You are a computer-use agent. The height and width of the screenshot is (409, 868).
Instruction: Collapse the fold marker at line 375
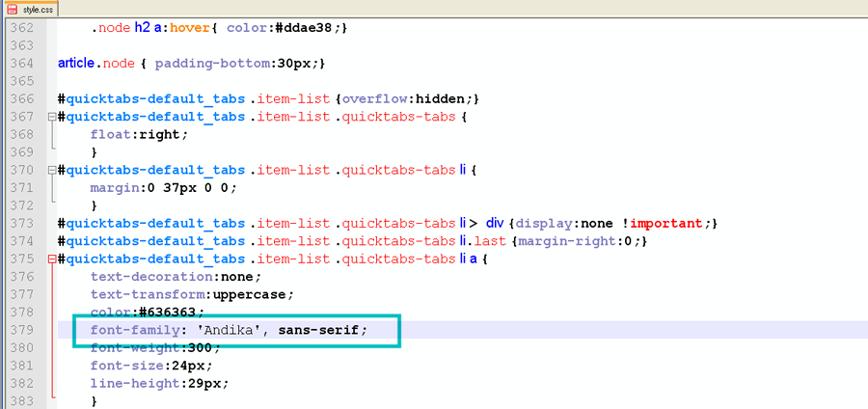[51, 259]
